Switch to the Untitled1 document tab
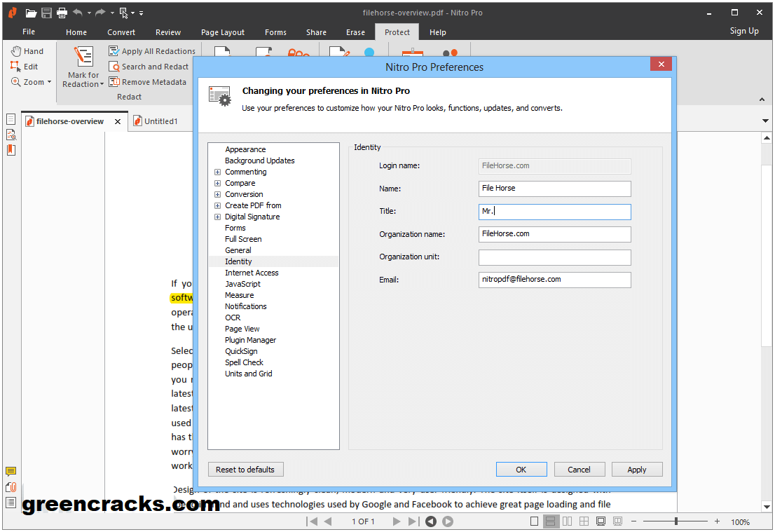The width and height of the screenshot is (775, 532). pos(160,121)
